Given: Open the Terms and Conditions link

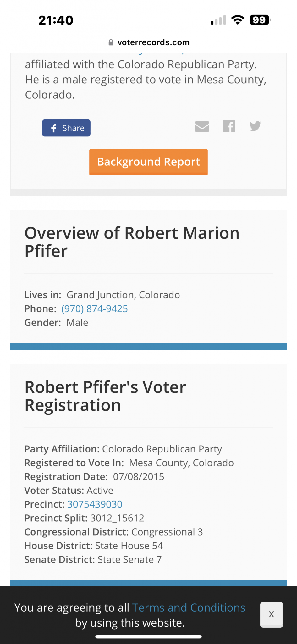Looking at the screenshot, I should tap(189, 608).
